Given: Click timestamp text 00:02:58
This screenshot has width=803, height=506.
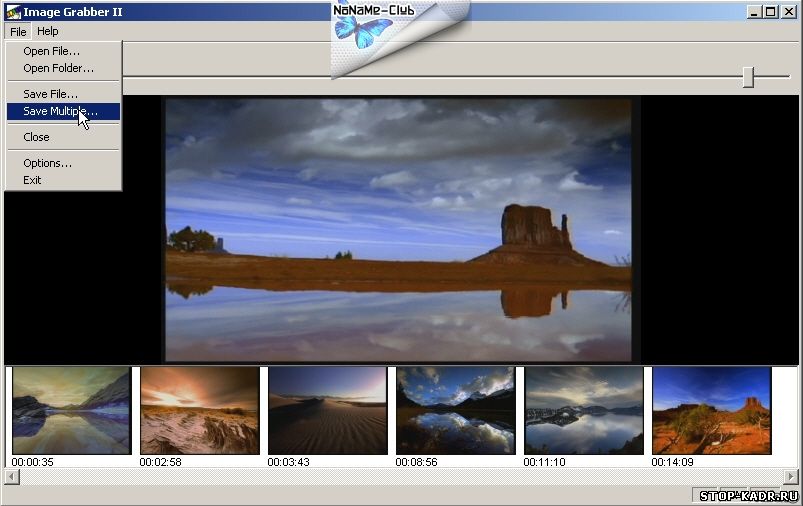Looking at the screenshot, I should pyautogui.click(x=160, y=462).
